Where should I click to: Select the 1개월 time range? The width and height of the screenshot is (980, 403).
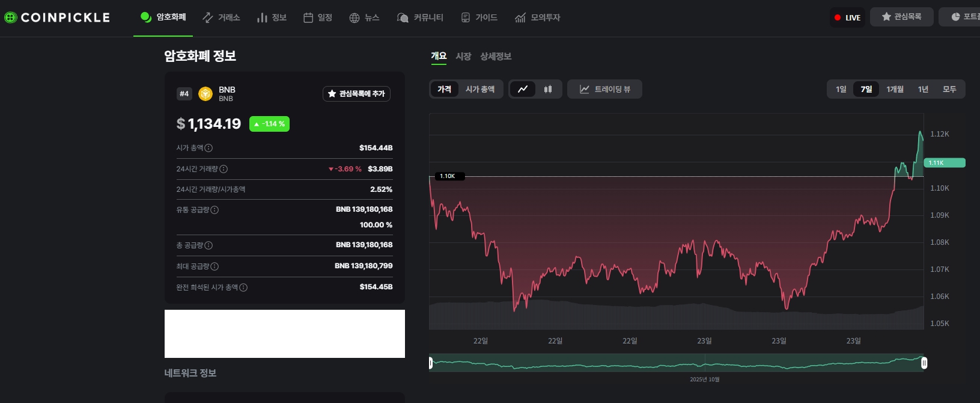[895, 89]
